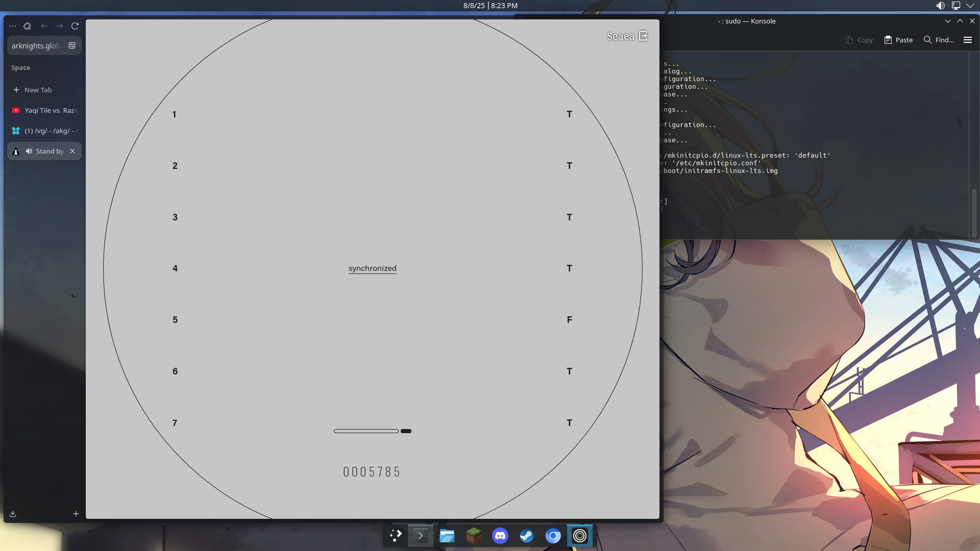
Task: Open the file manager icon in the dock
Action: coord(447,536)
